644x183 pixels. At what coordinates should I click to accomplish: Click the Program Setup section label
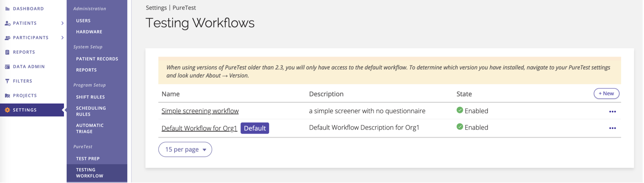tap(89, 85)
